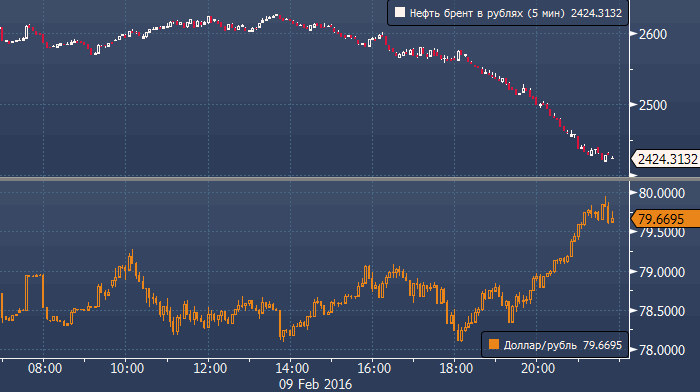This screenshot has width=700, height=392.
Task: Click the 08:00 time axis label
Action: point(45,368)
